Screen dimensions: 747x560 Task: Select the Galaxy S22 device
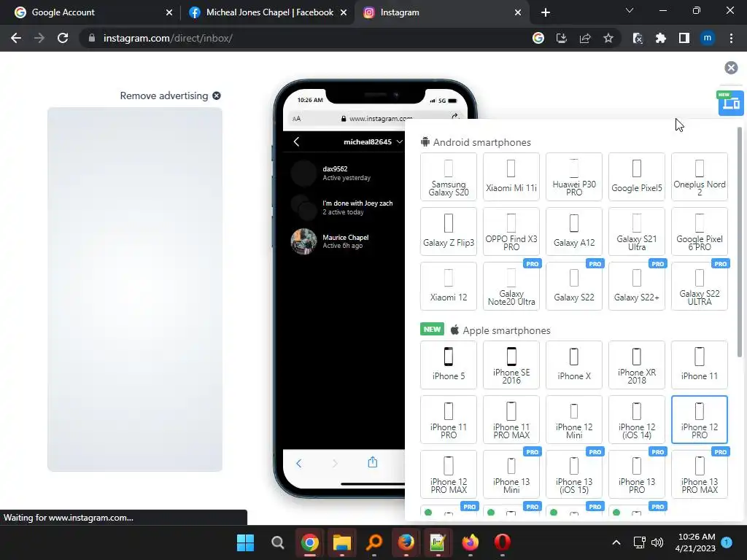(x=574, y=286)
